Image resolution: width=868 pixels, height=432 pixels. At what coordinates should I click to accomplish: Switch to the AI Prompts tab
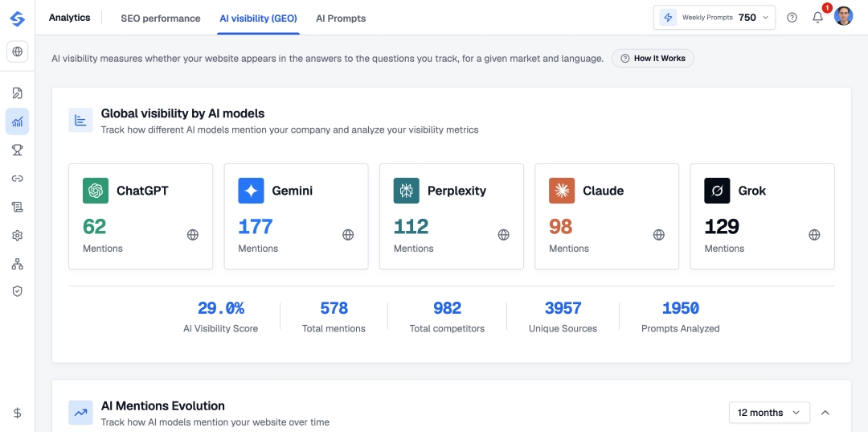coord(341,19)
